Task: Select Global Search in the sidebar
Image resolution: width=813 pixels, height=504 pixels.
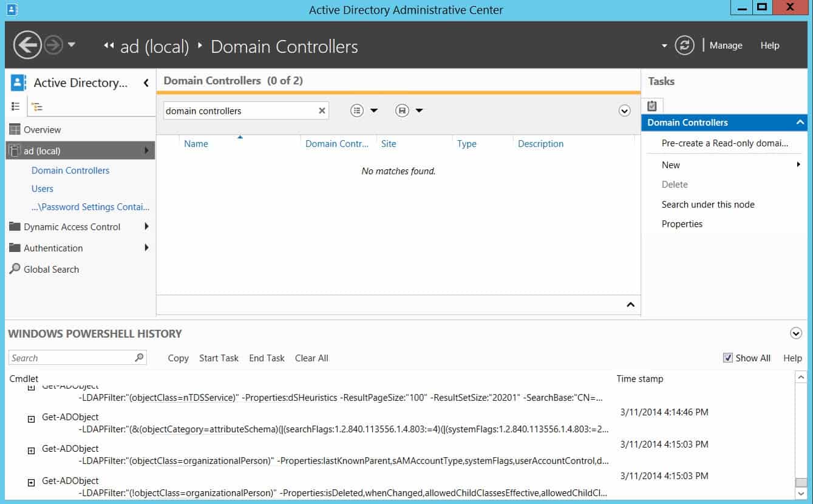Action: tap(51, 269)
